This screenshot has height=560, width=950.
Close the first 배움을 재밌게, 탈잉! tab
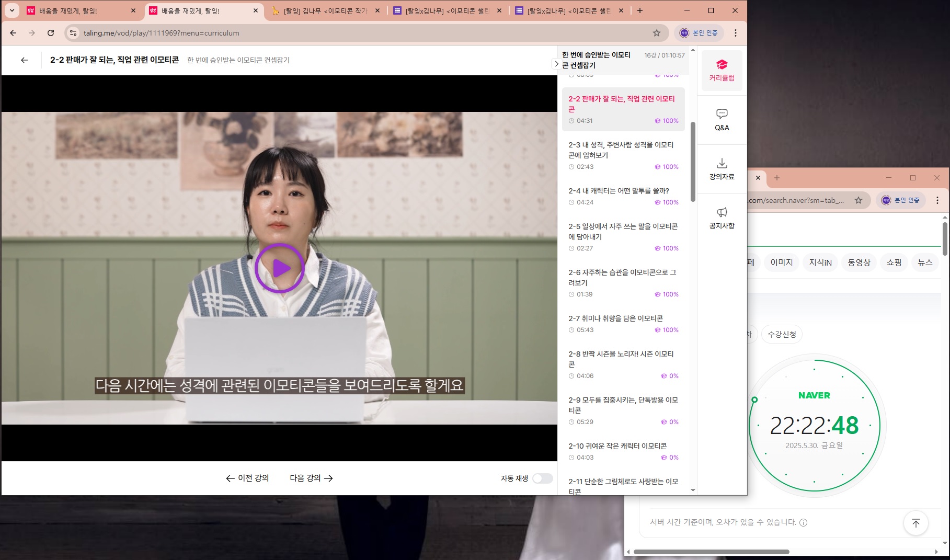[133, 10]
